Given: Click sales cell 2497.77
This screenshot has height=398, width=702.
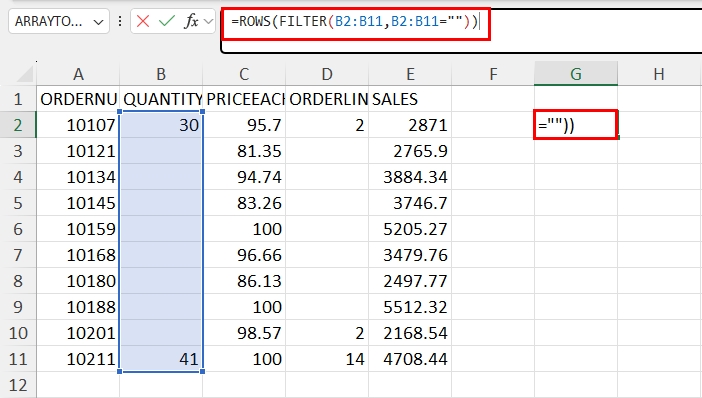Looking at the screenshot, I should [410, 281].
